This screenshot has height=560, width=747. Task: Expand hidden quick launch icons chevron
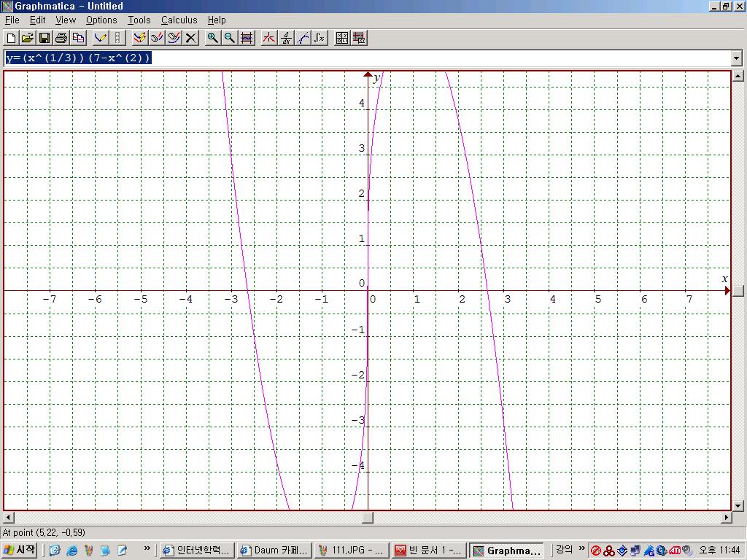pyautogui.click(x=147, y=548)
